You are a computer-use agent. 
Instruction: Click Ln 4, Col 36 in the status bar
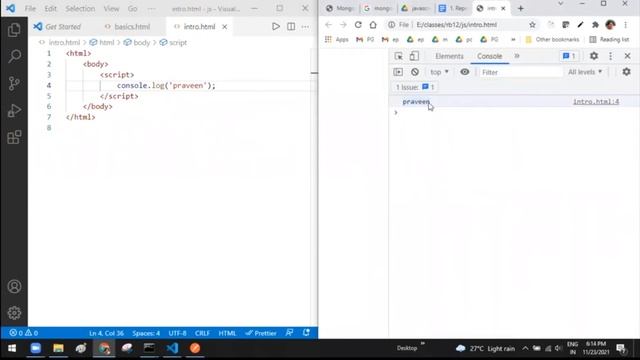tap(106, 333)
